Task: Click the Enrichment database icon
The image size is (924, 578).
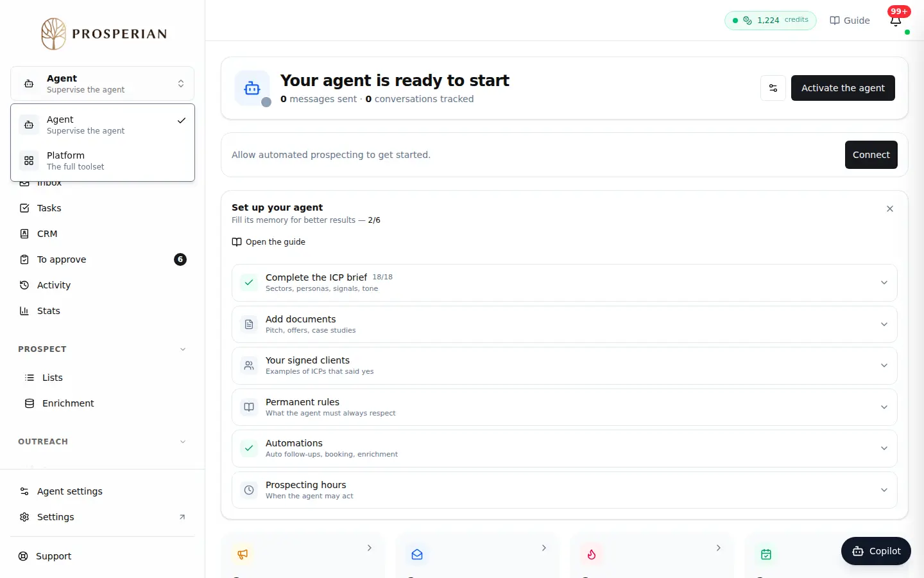Action: (30, 403)
